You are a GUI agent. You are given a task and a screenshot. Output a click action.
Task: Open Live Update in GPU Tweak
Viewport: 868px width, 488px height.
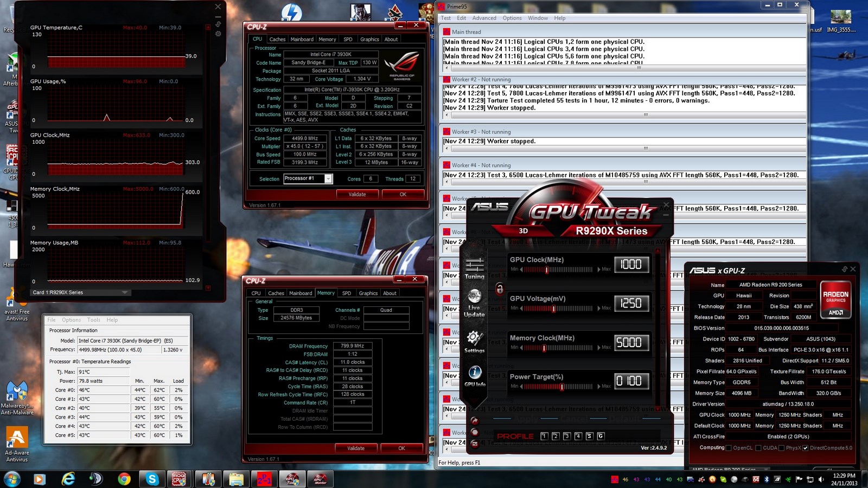click(x=474, y=304)
